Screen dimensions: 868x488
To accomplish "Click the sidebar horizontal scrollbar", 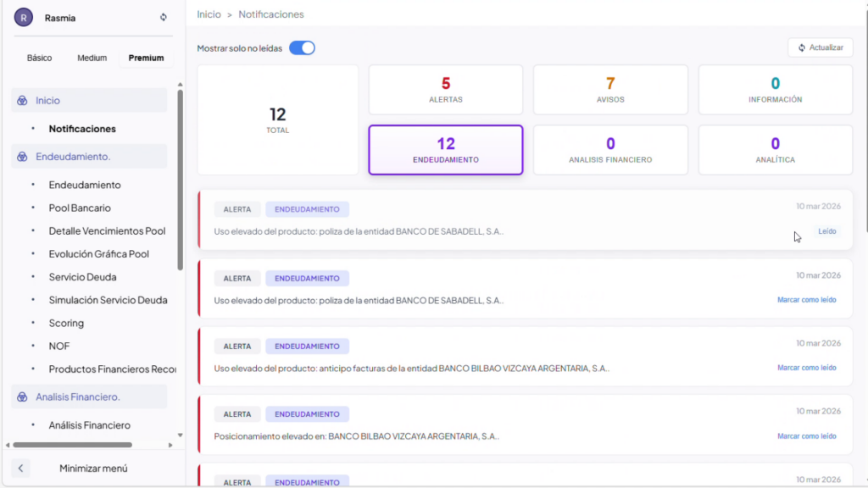I will (x=72, y=445).
